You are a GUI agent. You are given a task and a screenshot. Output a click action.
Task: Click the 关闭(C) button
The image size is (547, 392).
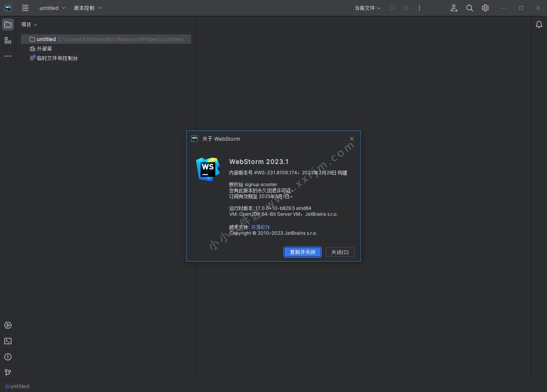(340, 252)
